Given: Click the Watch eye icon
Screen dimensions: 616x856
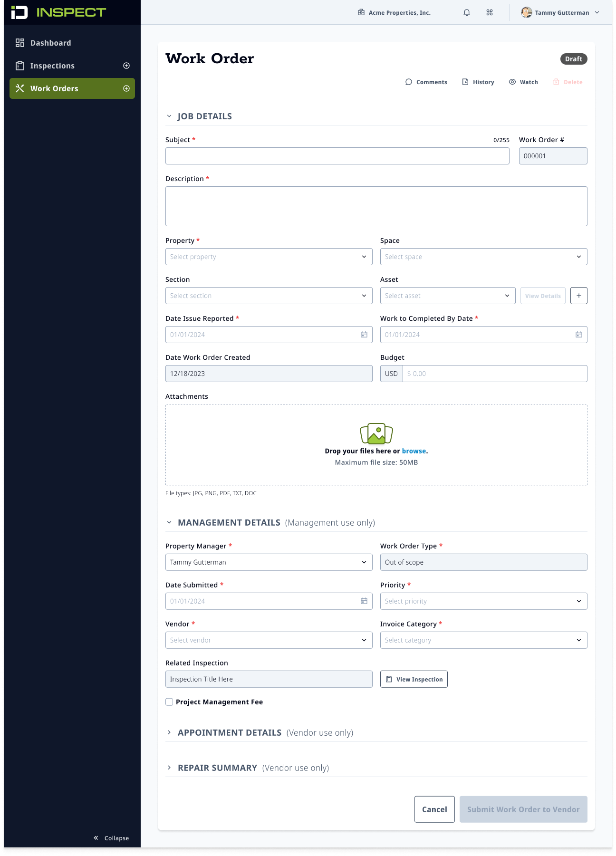Looking at the screenshot, I should 512,82.
